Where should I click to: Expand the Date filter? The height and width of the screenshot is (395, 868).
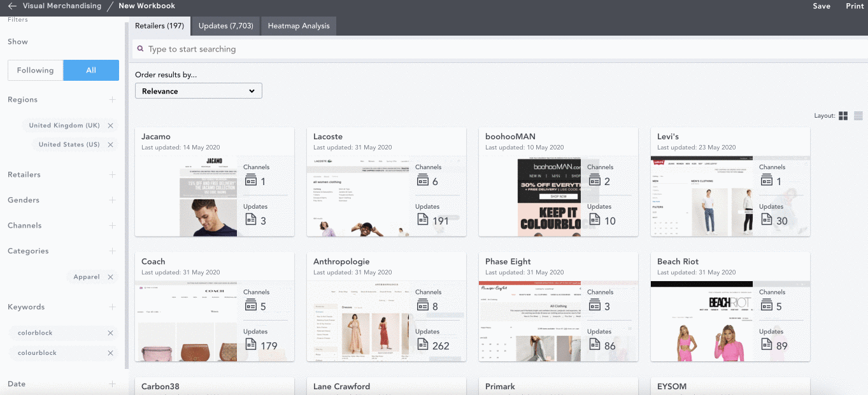tap(113, 384)
